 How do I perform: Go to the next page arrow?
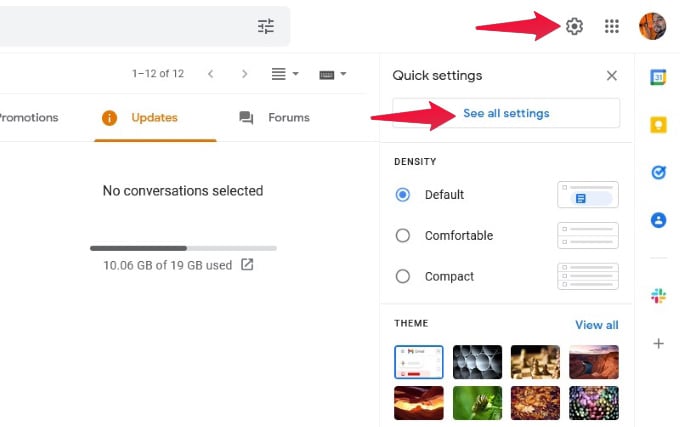(245, 74)
